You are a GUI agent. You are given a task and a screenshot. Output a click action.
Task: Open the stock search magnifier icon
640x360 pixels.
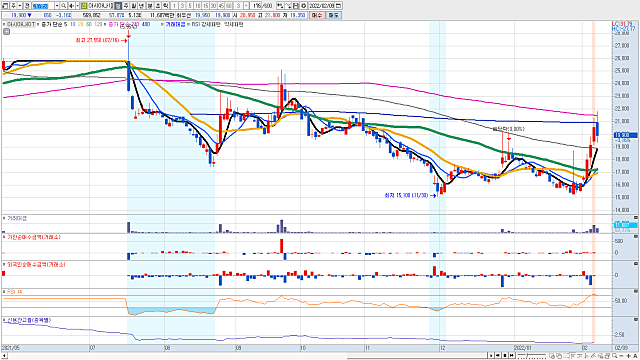click(x=64, y=6)
